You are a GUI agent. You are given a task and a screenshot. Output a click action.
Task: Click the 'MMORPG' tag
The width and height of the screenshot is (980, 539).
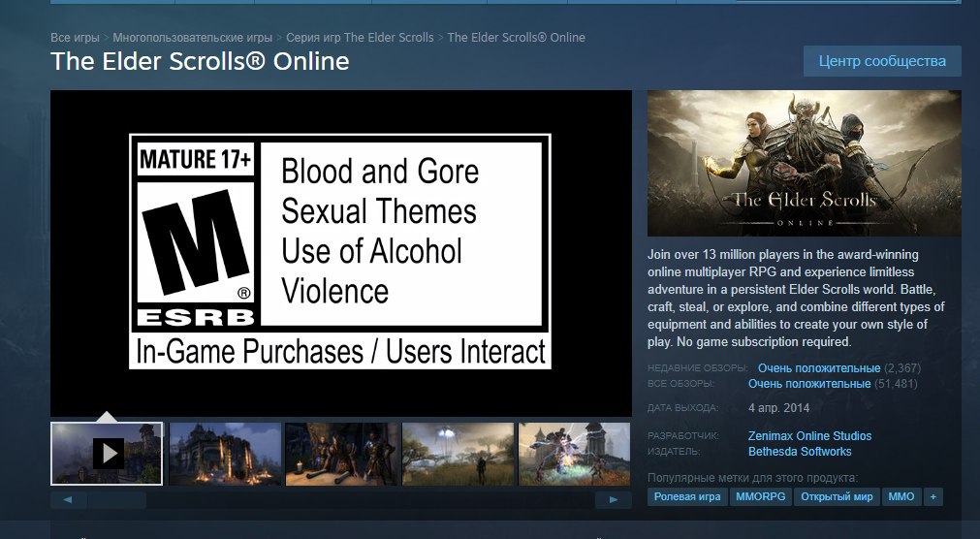[x=761, y=496]
